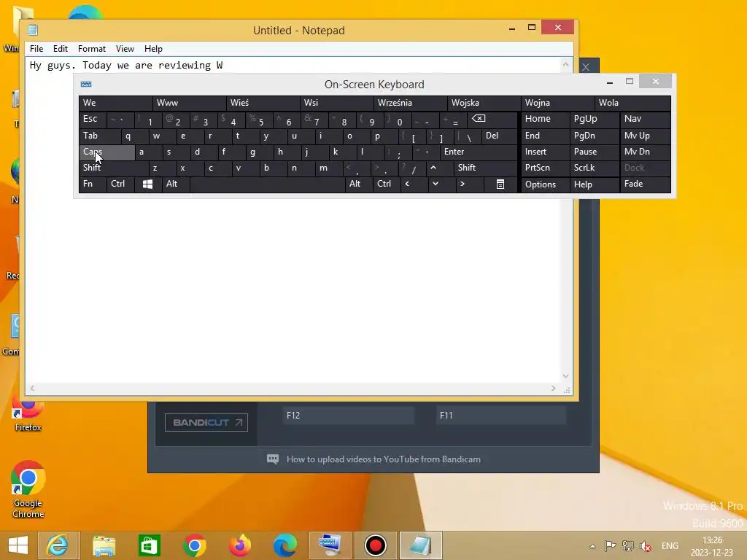The width and height of the screenshot is (747, 560).
Task: Switch to Bandicam recorder taskbar button
Action: [376, 545]
